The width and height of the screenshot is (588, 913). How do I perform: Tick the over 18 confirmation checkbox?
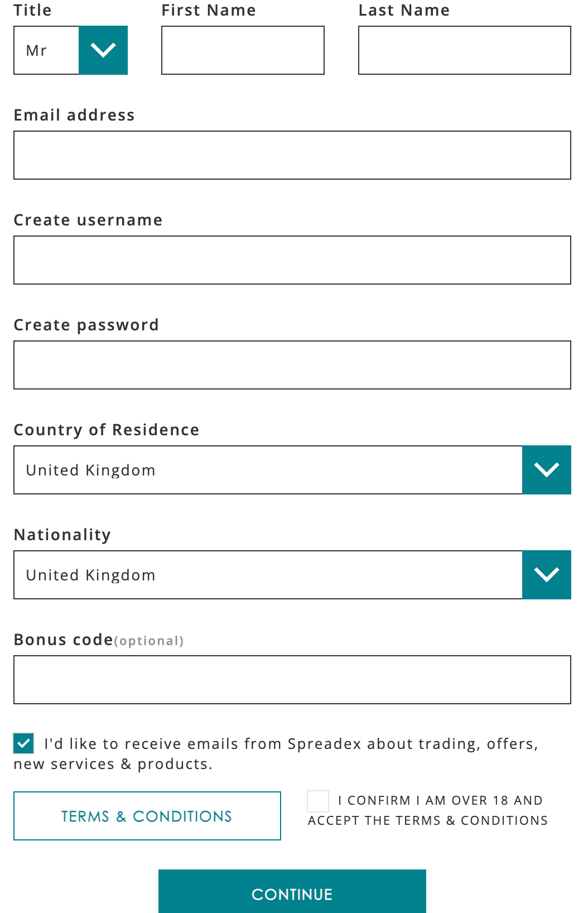click(318, 801)
